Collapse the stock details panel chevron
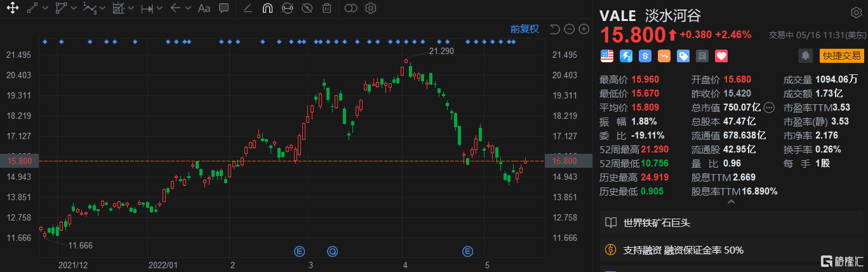This screenshot has height=272, width=868. (x=730, y=202)
